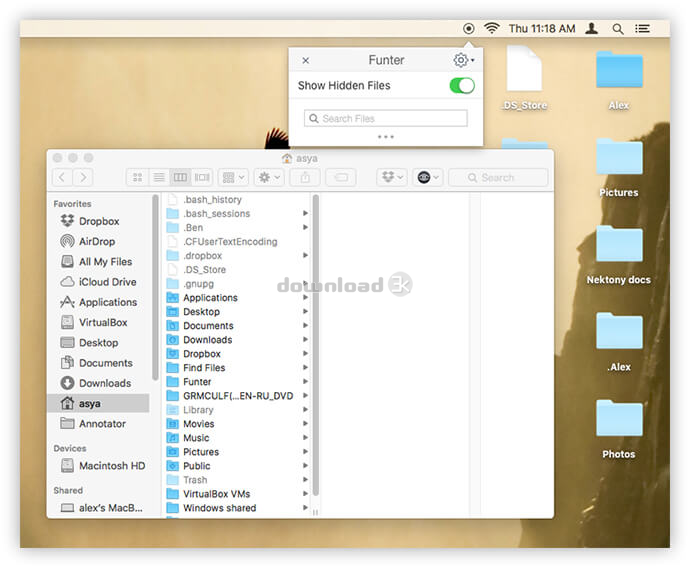This screenshot has height=568, width=690.
Task: Click the Funter Search Files field
Action: click(x=385, y=118)
